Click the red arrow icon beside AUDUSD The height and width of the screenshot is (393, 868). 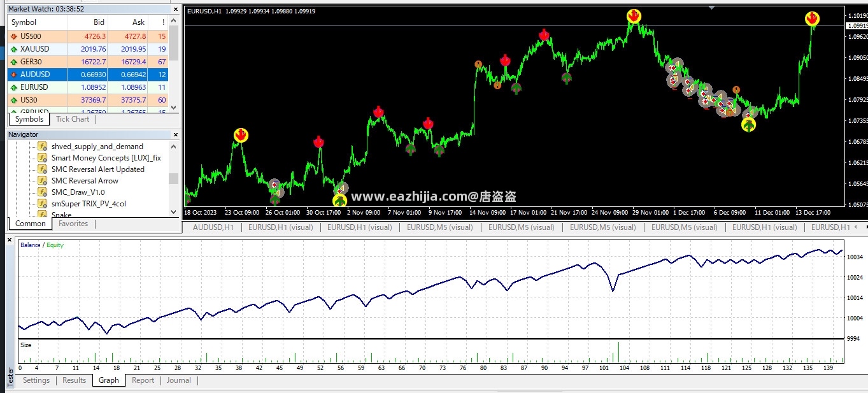(x=14, y=75)
